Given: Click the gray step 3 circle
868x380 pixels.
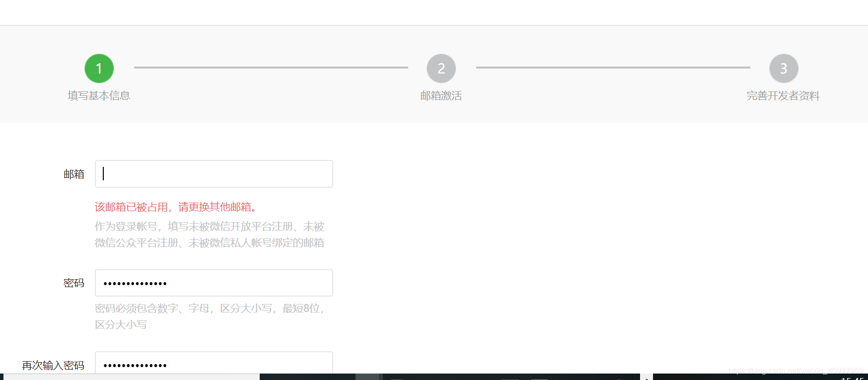Looking at the screenshot, I should (784, 69).
